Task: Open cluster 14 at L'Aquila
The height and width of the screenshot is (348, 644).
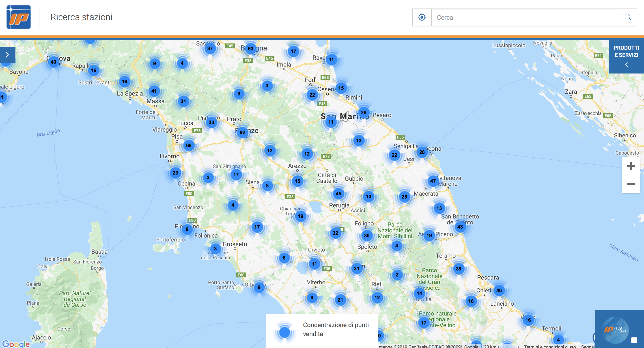Action: click(x=419, y=294)
